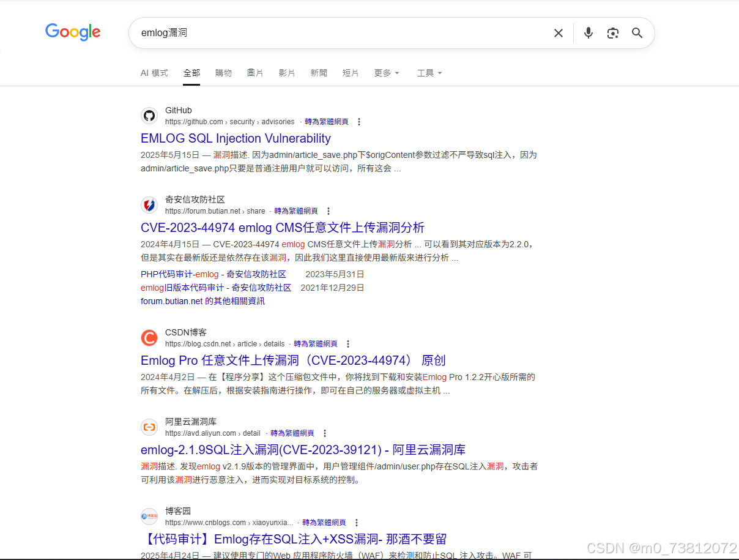
Task: Clear the search box with X icon
Action: point(558,33)
